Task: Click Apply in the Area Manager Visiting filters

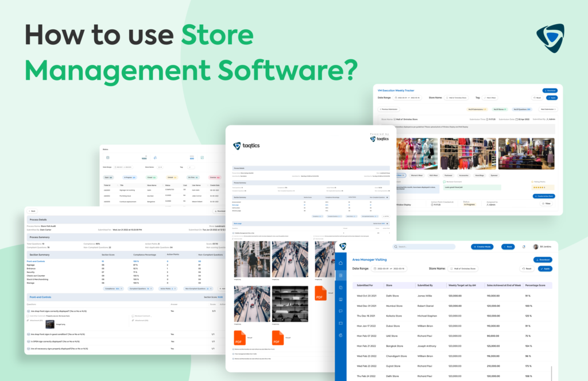Action: tap(546, 268)
